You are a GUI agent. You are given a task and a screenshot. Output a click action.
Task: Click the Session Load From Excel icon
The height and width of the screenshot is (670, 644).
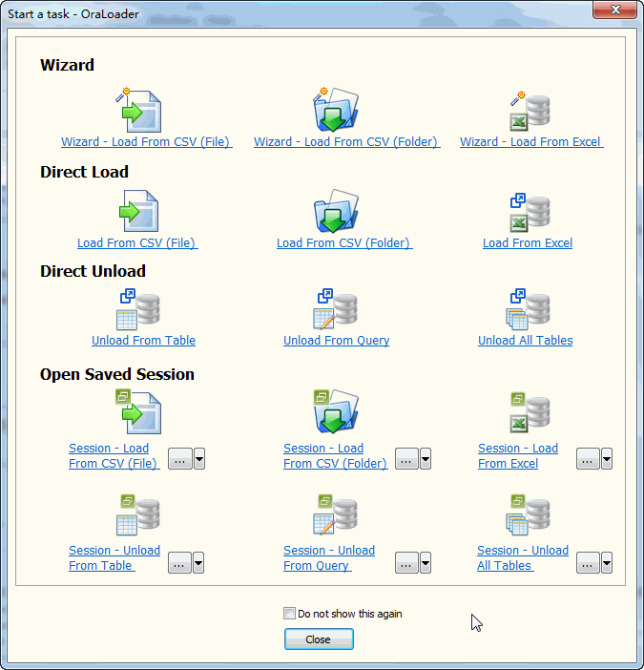click(530, 412)
